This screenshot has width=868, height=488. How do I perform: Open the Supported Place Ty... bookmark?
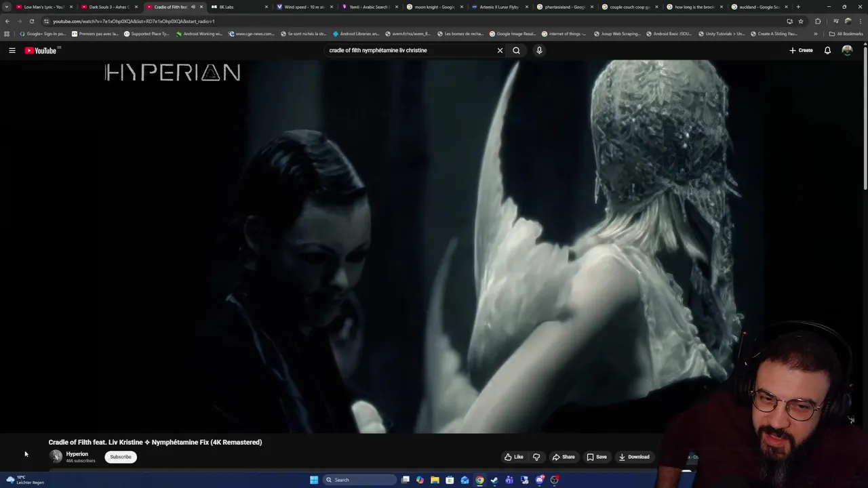pos(146,33)
